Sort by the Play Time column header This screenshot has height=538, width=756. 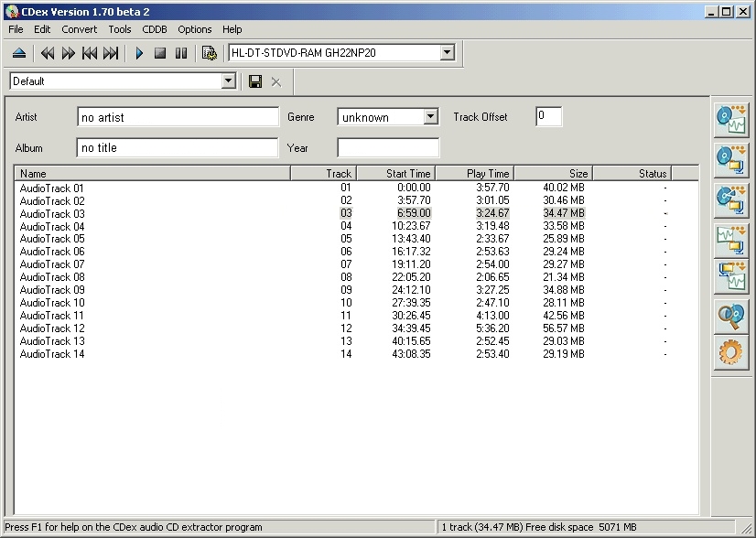click(x=475, y=174)
